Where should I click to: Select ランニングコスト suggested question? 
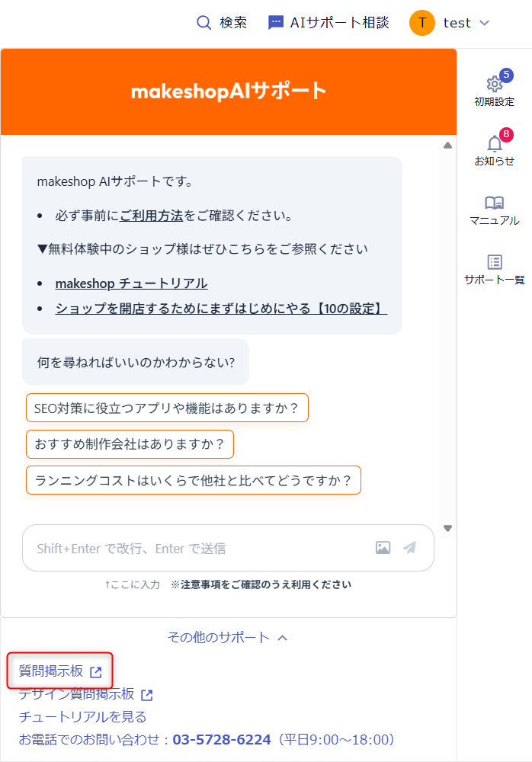coord(193,481)
